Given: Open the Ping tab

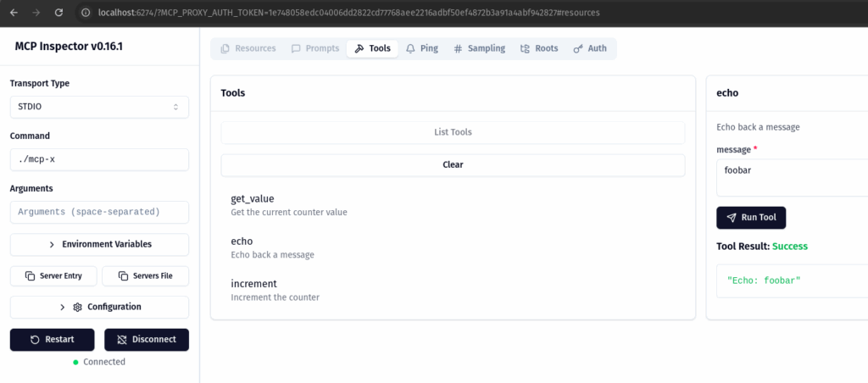Looking at the screenshot, I should (421, 48).
